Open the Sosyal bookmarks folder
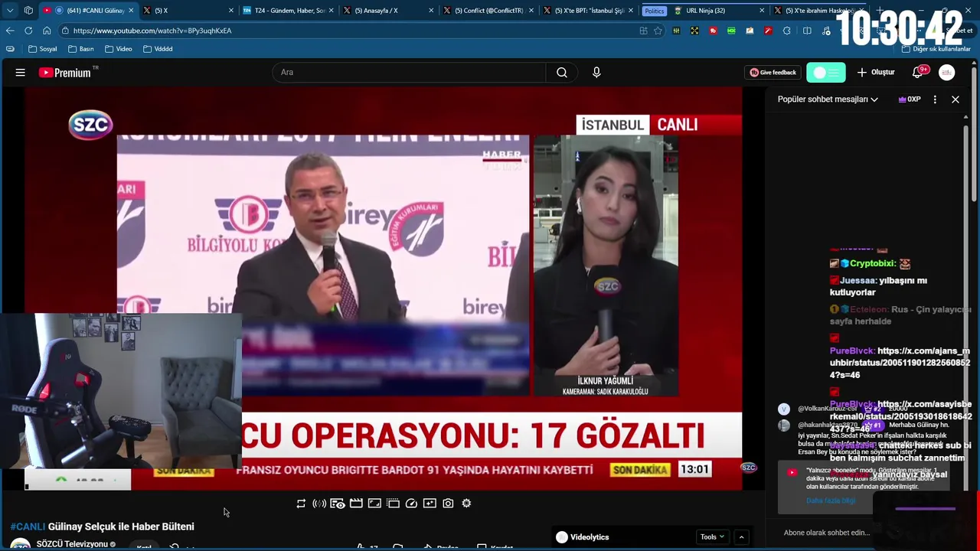 click(x=43, y=49)
